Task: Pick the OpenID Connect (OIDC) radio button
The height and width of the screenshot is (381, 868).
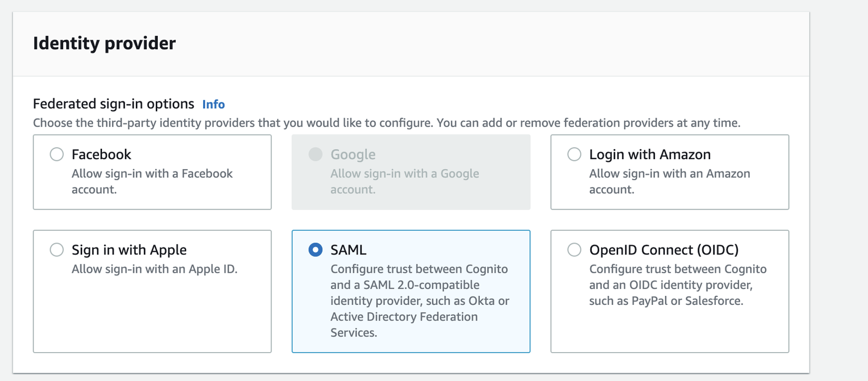Action: point(574,250)
